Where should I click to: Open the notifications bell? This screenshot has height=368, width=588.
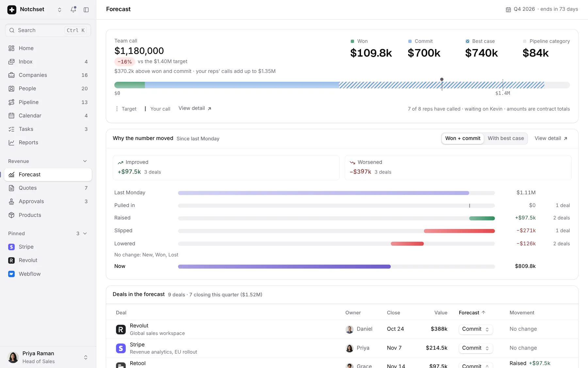pos(73,9)
